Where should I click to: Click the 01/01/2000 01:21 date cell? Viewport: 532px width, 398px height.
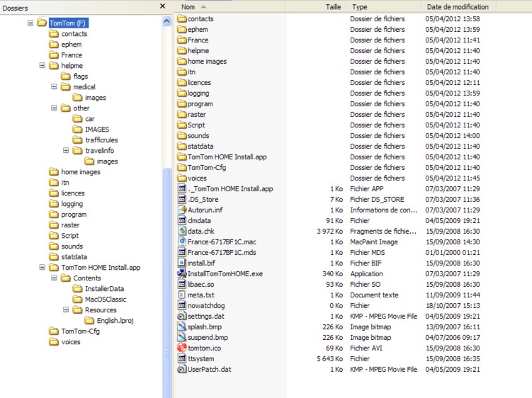coord(453,252)
